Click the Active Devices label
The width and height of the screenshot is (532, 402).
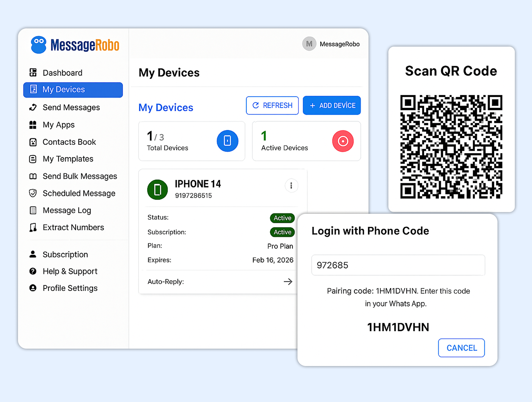point(284,148)
